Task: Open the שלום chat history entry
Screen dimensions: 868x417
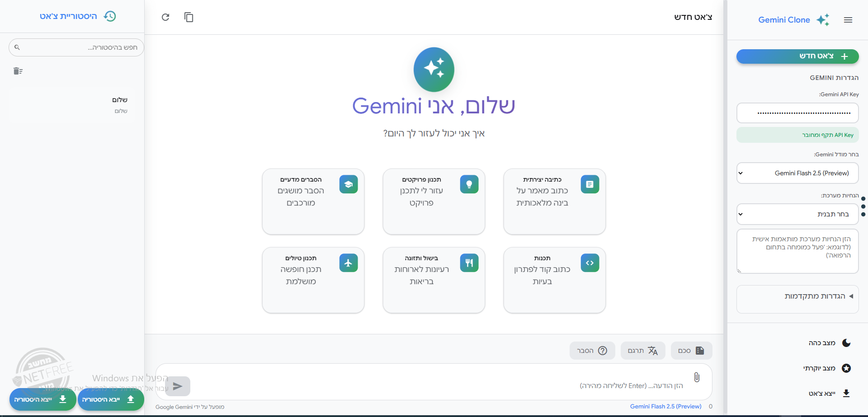Action: click(72, 105)
